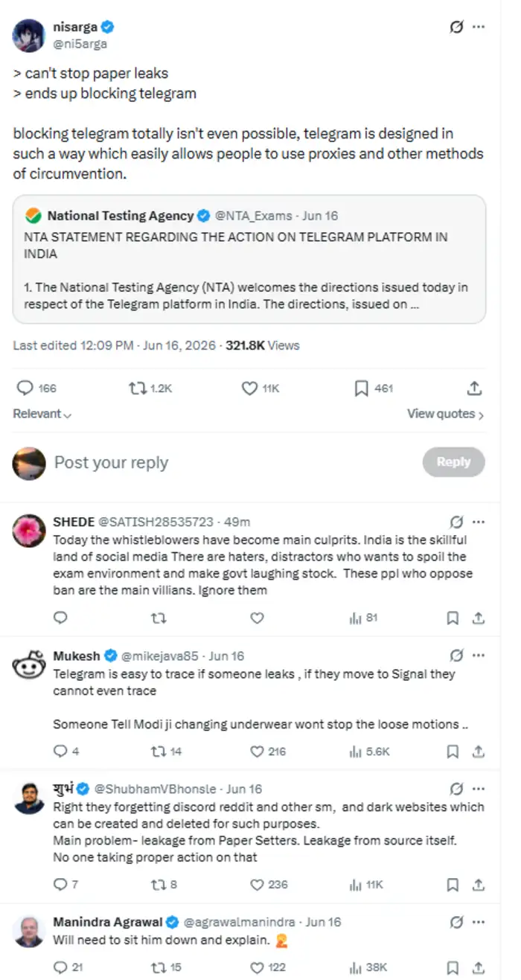Open more options menu on nisarga's post
Screen dimensions: 521x980
coord(479,28)
